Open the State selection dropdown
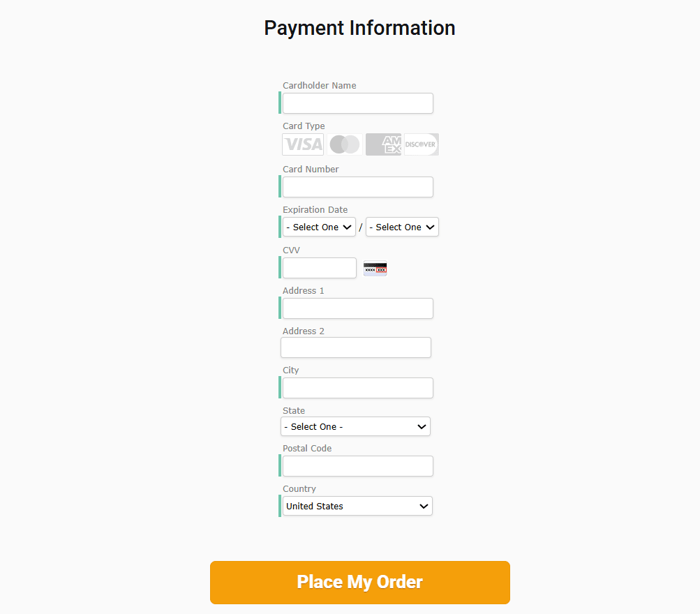 (355, 426)
